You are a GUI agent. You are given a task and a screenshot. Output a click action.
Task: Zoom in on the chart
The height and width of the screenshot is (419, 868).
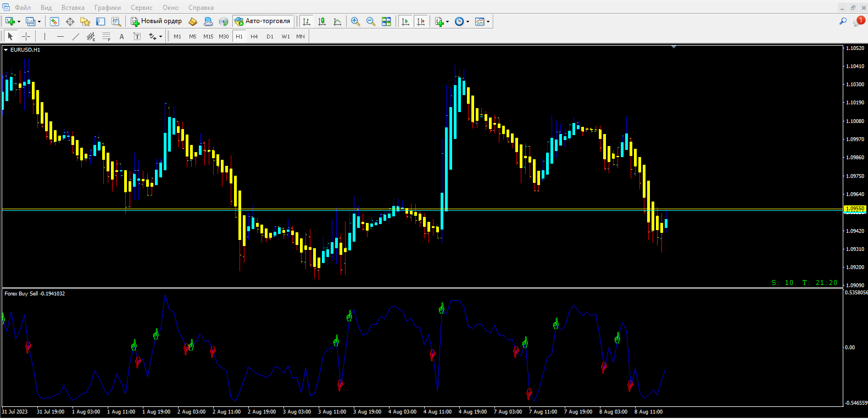click(355, 21)
